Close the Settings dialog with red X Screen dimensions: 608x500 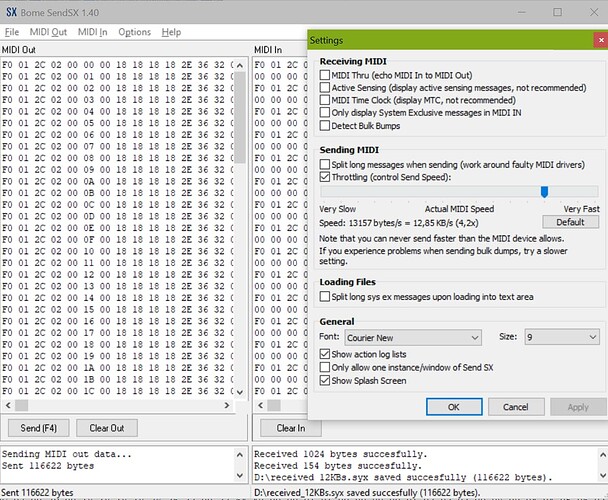601,40
